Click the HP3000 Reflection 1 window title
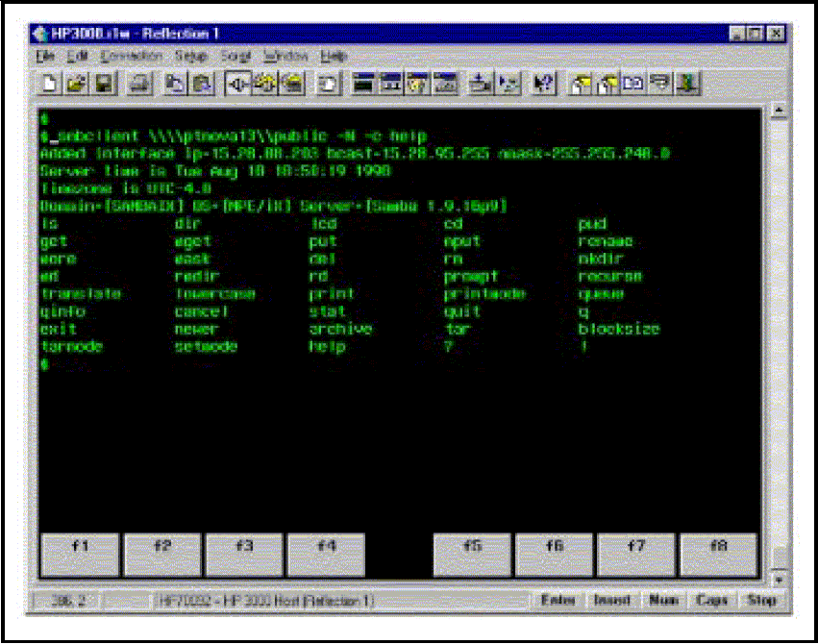 pyautogui.click(x=134, y=34)
